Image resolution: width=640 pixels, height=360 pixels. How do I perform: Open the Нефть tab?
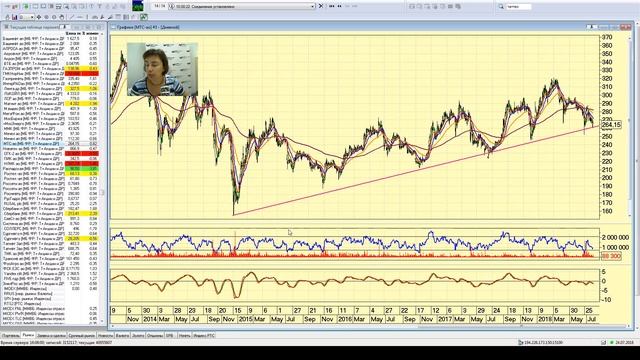point(185,336)
